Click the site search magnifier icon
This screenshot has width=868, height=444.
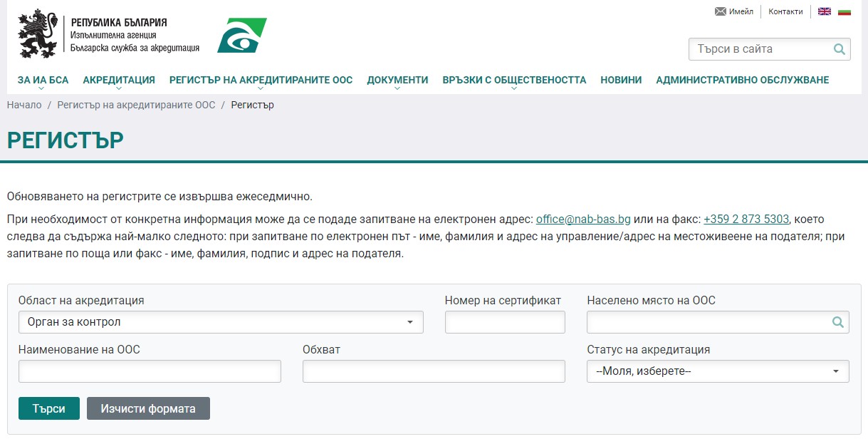pos(840,49)
